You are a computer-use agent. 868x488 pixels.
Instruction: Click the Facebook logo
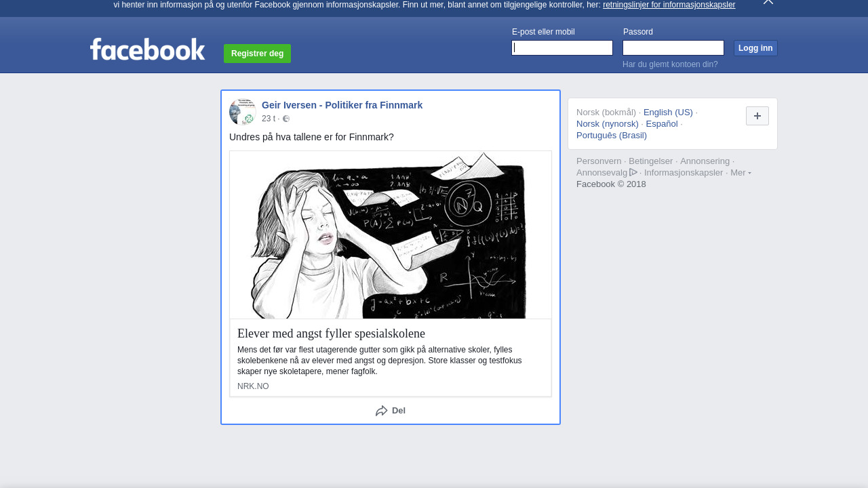point(147,49)
